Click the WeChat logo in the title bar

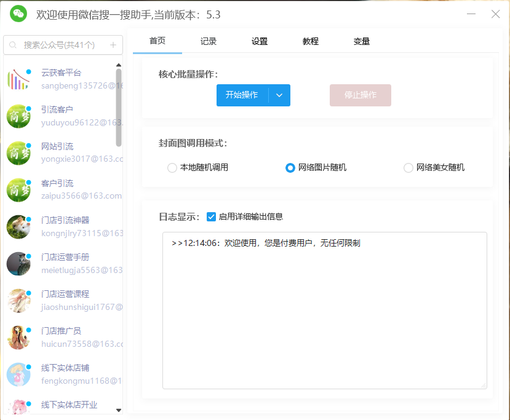coord(18,14)
